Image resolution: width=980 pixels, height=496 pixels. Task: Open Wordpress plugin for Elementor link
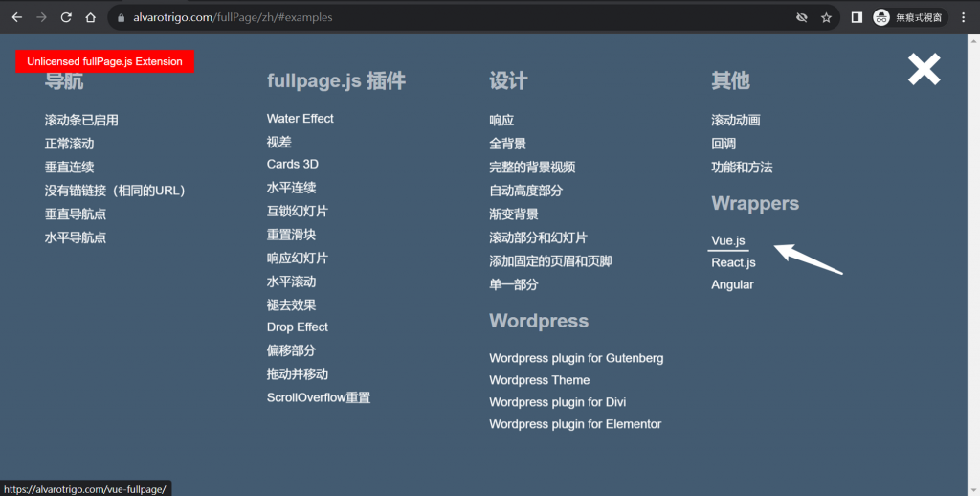pyautogui.click(x=575, y=424)
